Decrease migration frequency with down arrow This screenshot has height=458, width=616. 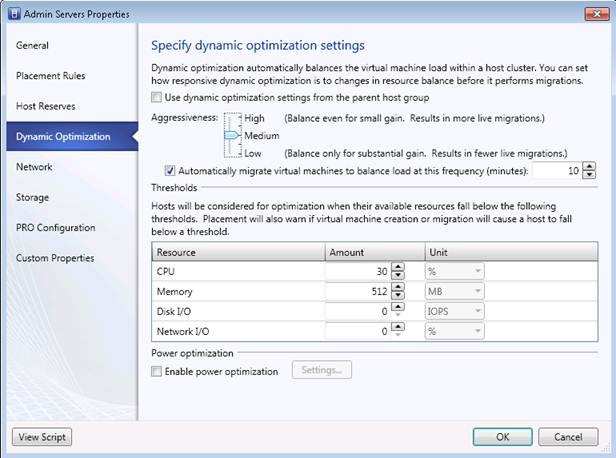pos(588,175)
